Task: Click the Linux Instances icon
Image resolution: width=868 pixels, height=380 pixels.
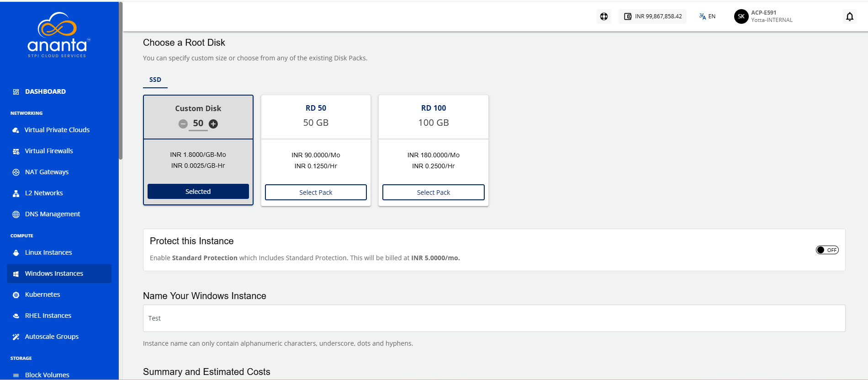Action: 16,253
